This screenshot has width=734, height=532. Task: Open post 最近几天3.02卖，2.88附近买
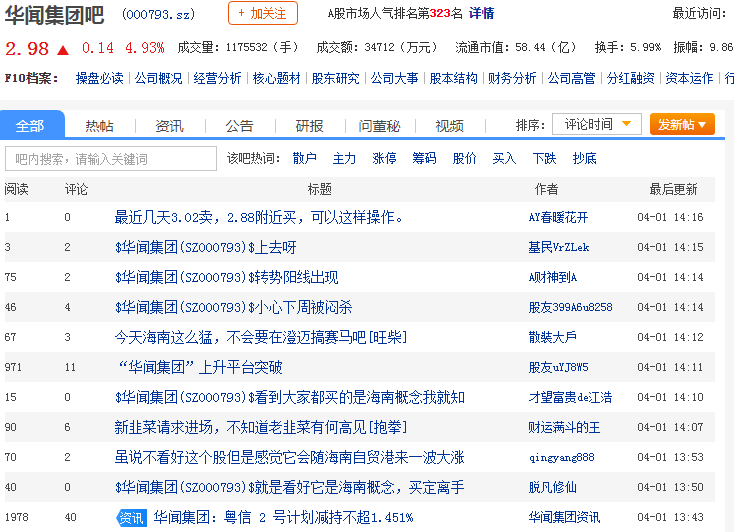pos(258,217)
